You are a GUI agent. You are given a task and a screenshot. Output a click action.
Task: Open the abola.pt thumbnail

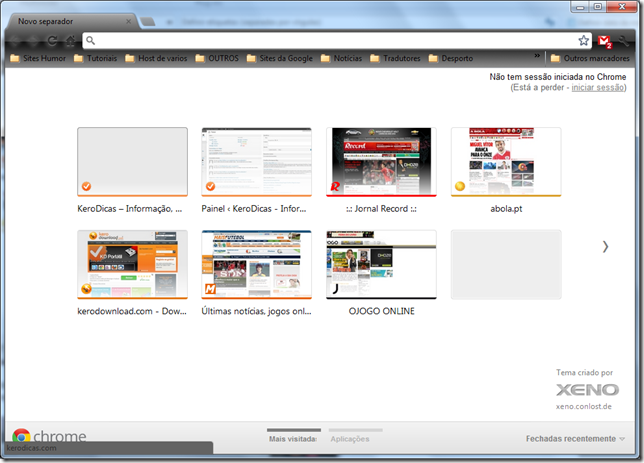[x=506, y=162]
